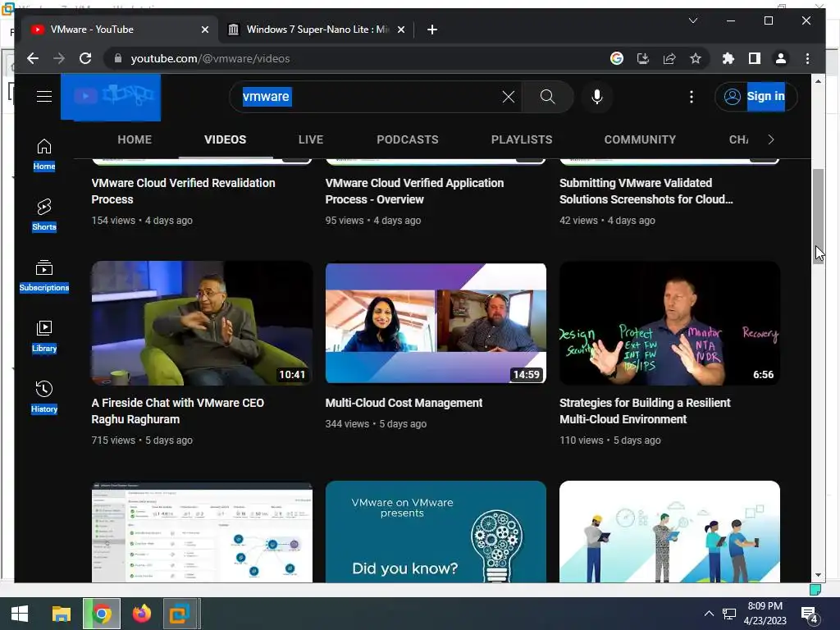The width and height of the screenshot is (840, 630).
Task: Click the search magnifier button
Action: (547, 97)
